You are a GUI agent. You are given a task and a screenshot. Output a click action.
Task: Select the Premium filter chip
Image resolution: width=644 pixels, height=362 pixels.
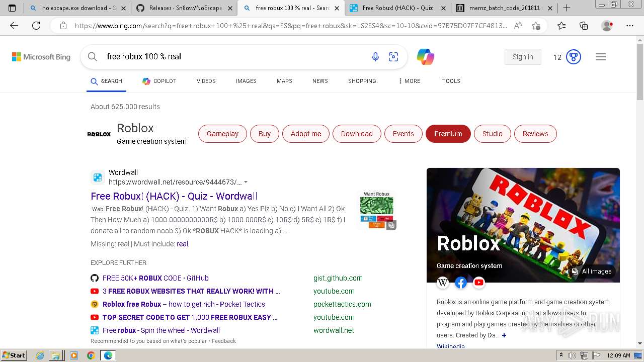click(x=448, y=134)
